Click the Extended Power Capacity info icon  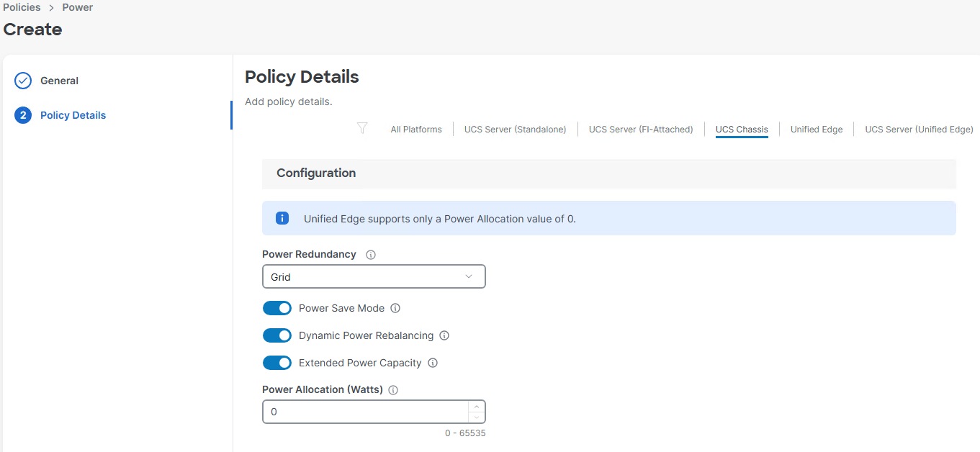click(433, 363)
